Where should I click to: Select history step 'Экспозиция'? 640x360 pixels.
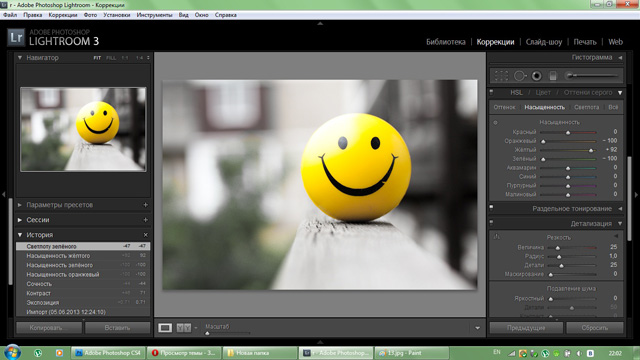(x=83, y=303)
